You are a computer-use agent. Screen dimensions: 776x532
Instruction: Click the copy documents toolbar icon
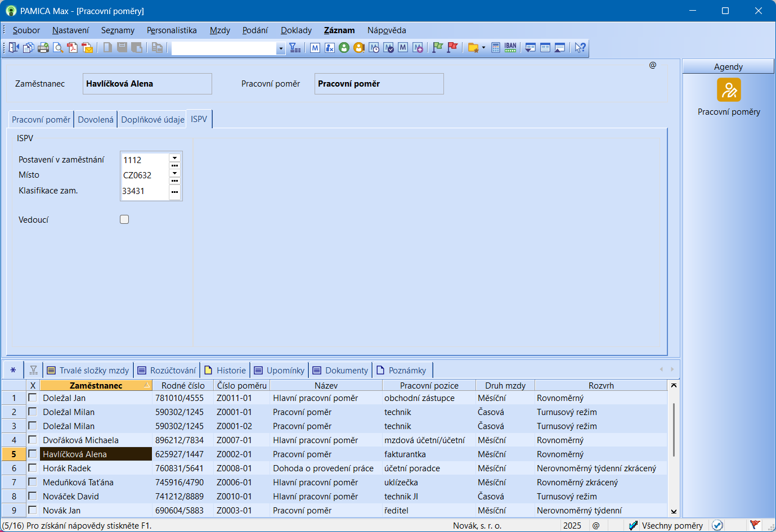[29, 48]
